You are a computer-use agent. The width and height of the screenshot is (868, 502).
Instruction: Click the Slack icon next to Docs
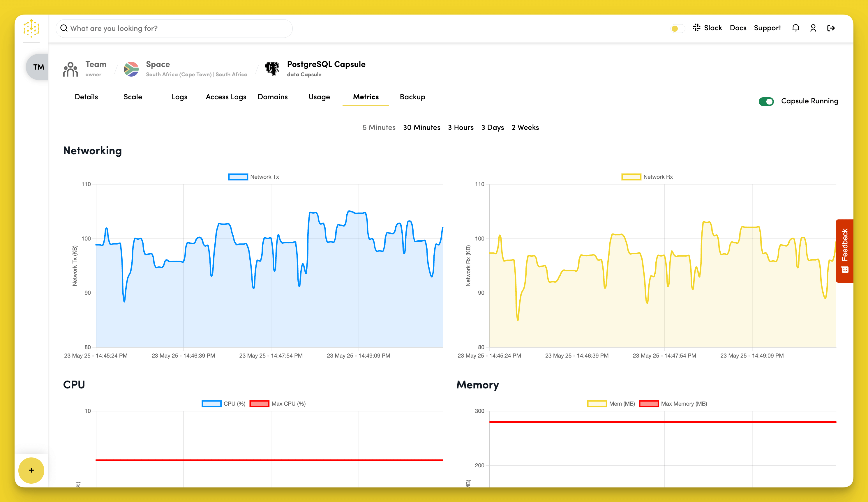pyautogui.click(x=696, y=28)
